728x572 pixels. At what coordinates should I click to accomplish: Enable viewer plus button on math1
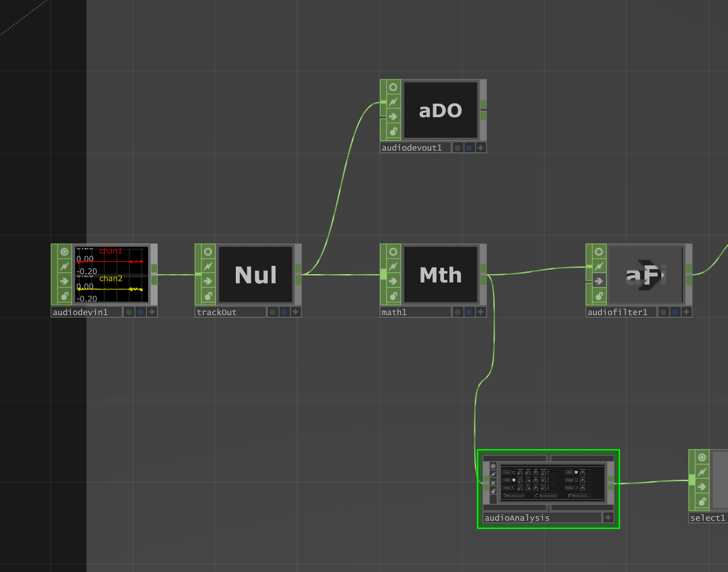(x=481, y=312)
